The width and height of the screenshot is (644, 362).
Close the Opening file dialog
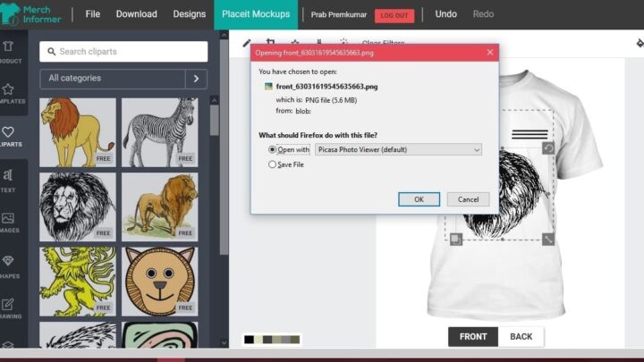tap(489, 52)
